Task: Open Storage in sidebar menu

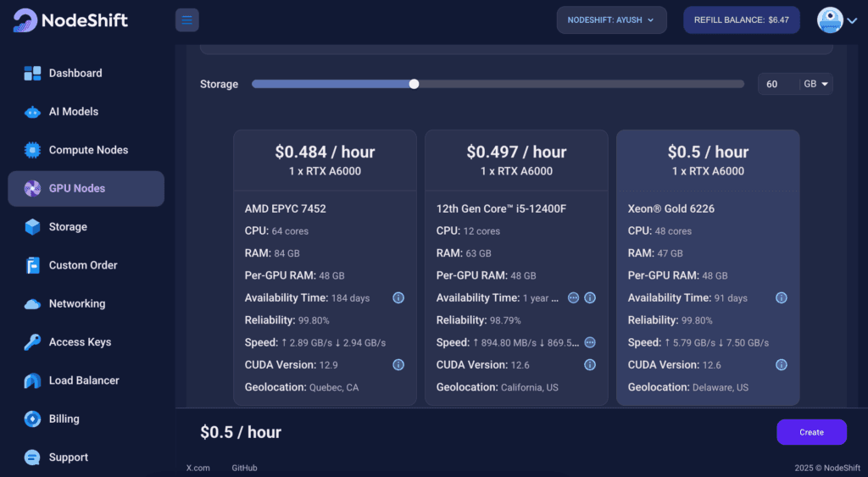Action: [x=68, y=227]
